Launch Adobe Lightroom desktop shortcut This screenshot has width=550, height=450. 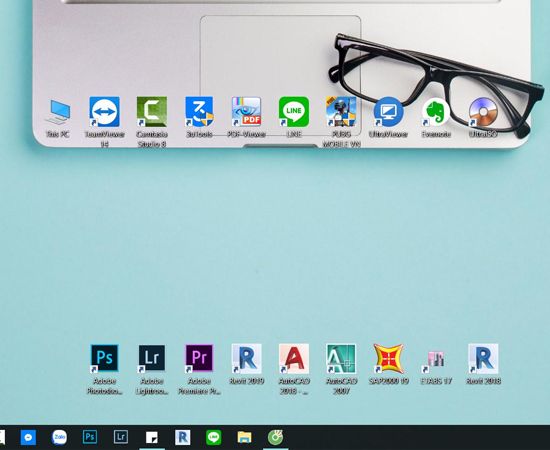click(152, 358)
